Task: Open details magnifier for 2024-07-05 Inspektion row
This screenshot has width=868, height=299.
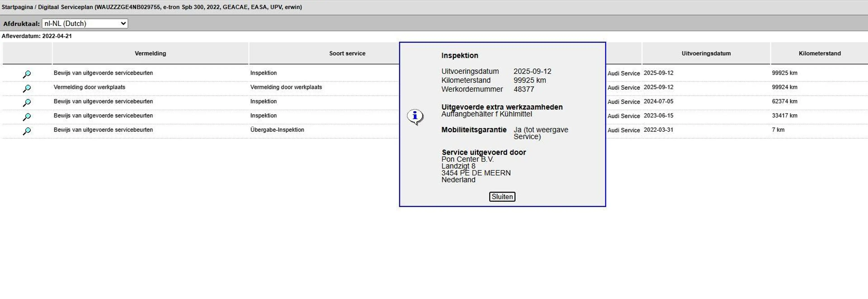Action: tap(27, 102)
